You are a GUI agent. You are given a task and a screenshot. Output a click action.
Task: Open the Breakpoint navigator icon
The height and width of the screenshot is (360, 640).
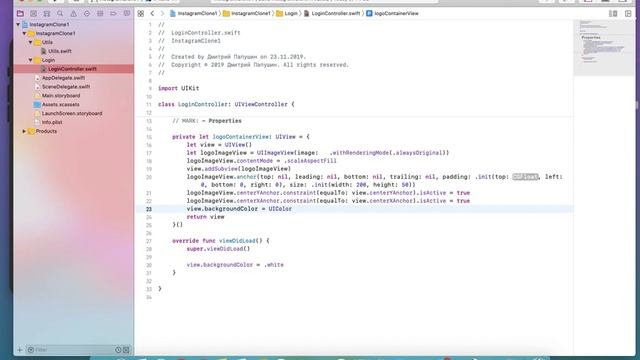(113, 13)
